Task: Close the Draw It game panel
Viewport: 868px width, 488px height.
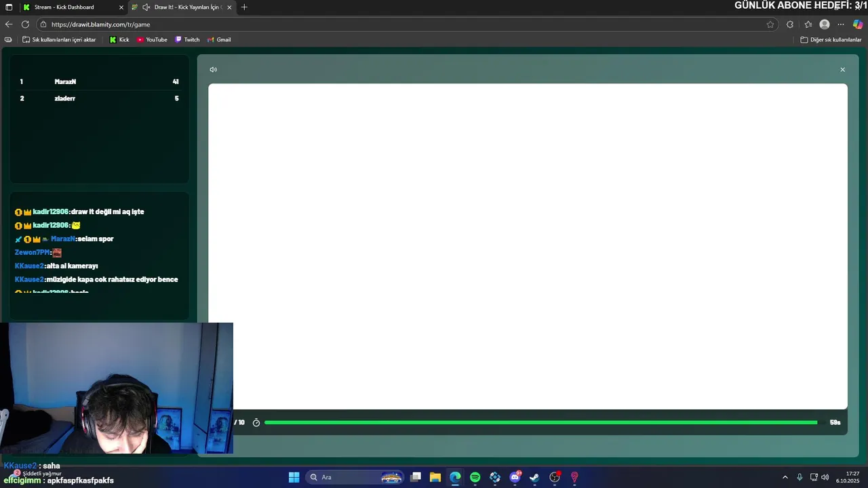Action: click(843, 70)
